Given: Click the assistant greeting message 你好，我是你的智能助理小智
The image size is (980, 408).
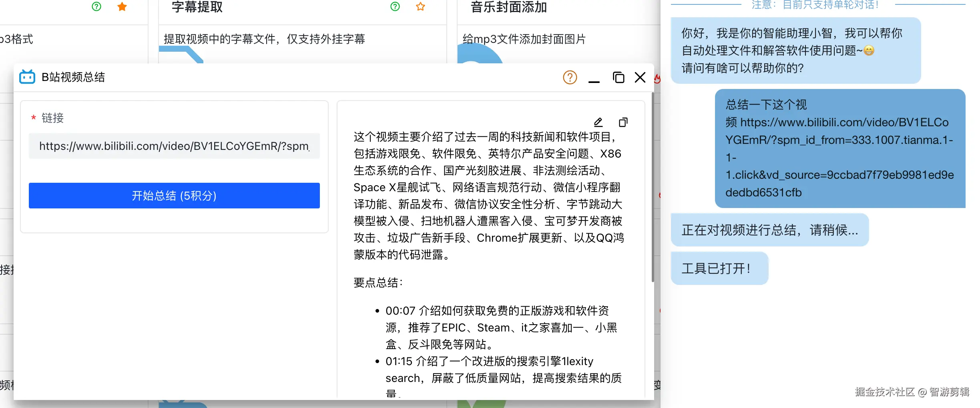Looking at the screenshot, I should [795, 50].
